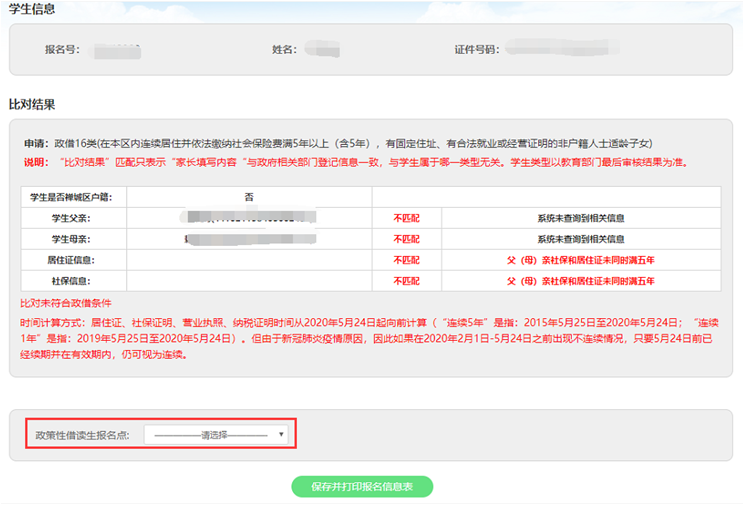Open the 政策性借读生报名点 dropdown

click(x=216, y=434)
